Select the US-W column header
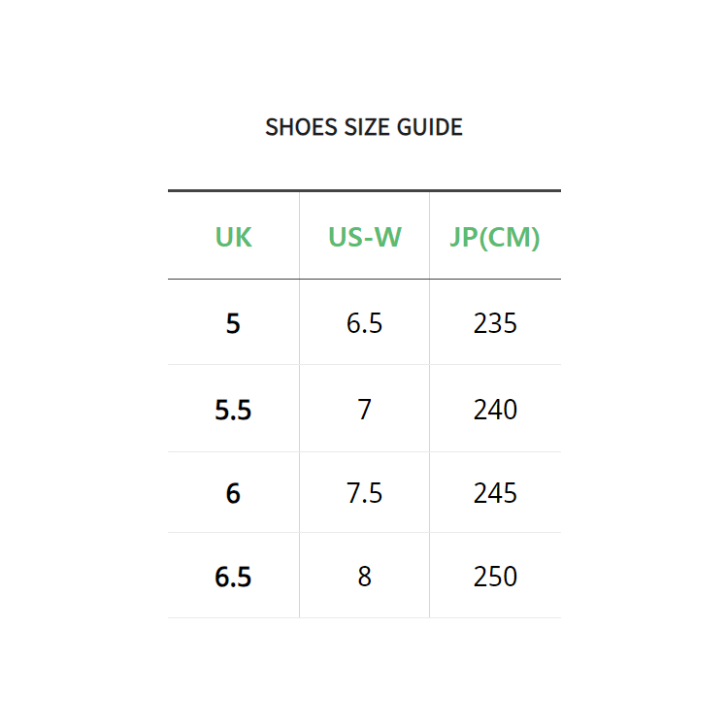Image resolution: width=728 pixels, height=728 pixels. click(364, 237)
